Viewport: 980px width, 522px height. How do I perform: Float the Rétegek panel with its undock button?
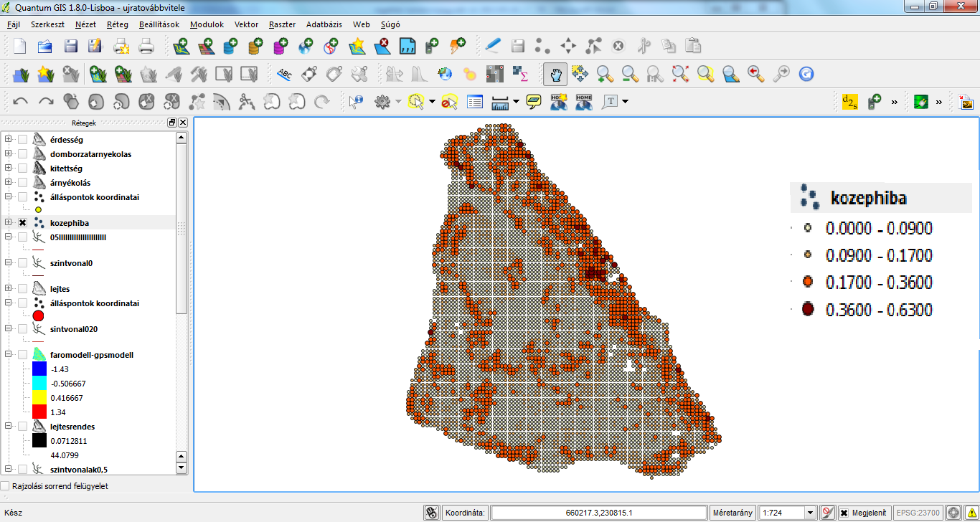[172, 123]
